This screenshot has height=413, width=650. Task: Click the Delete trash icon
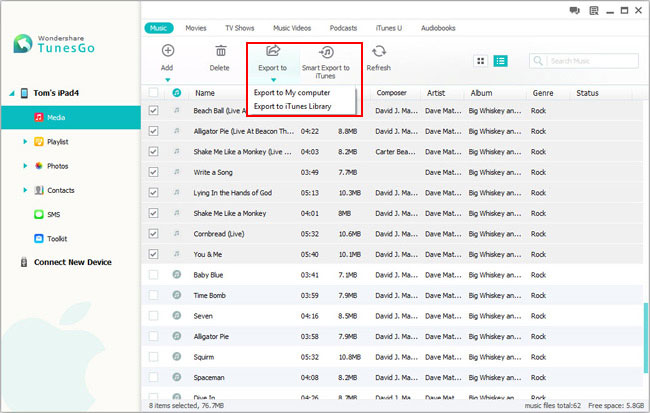click(x=221, y=51)
